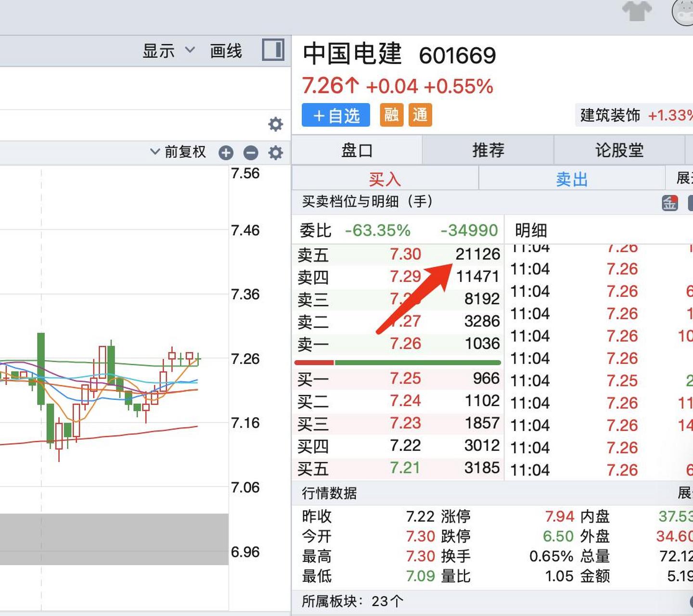Select the 卖三 row with 8192 volume
693x616 pixels.
(x=398, y=299)
